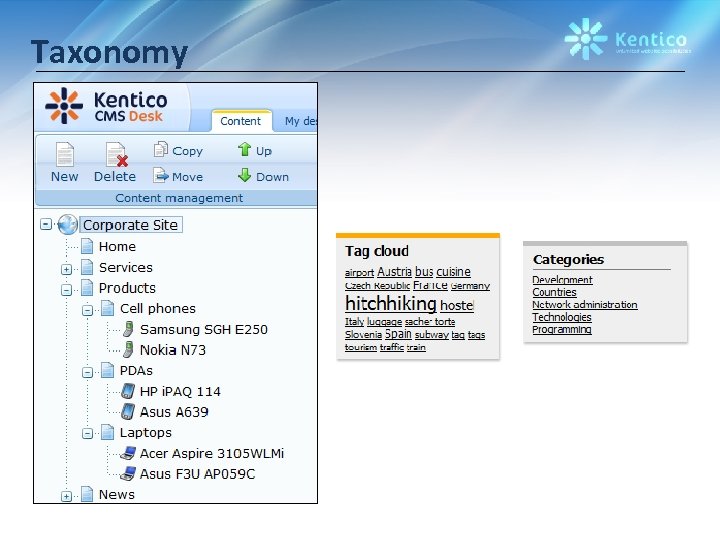Click the News page icon

(x=87, y=494)
